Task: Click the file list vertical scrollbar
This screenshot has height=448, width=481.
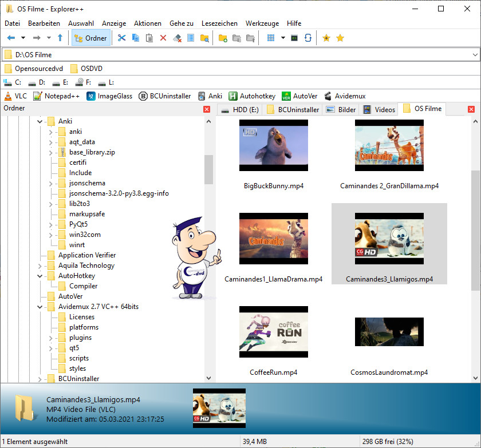Action: click(x=475, y=229)
